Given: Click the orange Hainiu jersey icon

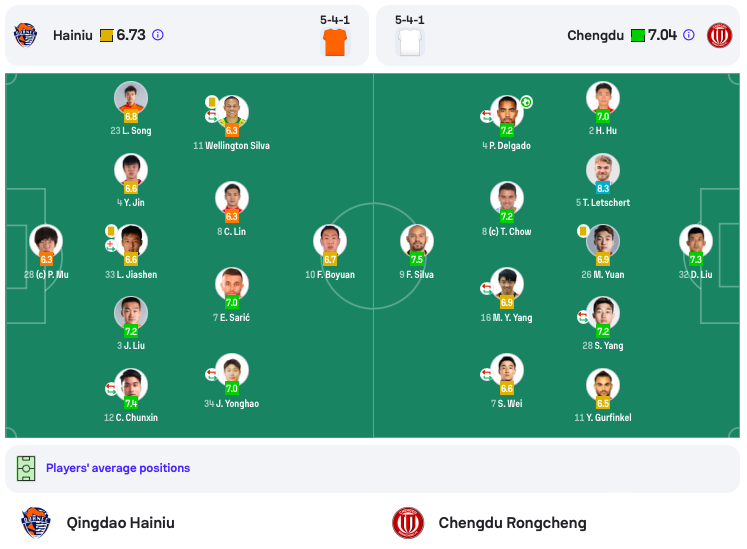Looking at the screenshot, I should point(335,41).
